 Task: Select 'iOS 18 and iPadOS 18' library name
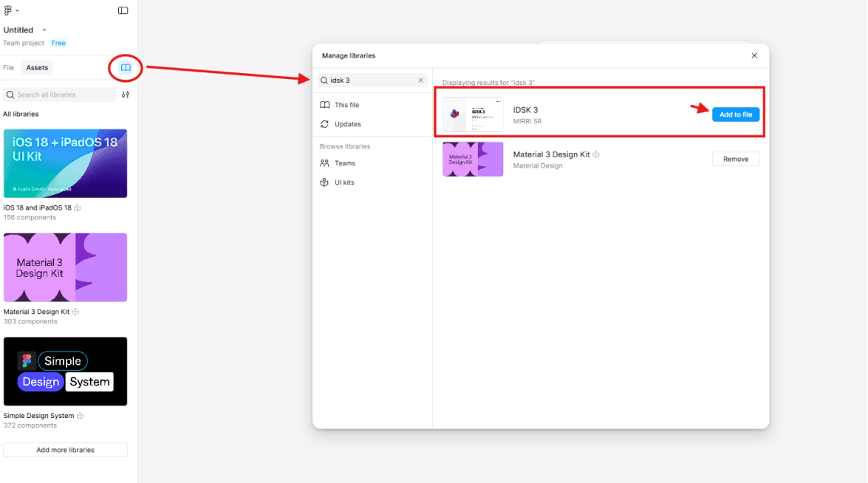pos(37,208)
